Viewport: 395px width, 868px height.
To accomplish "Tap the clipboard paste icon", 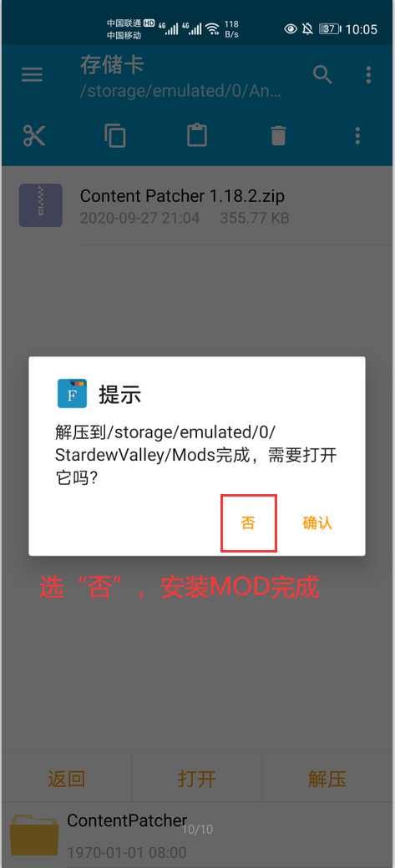I will coord(197,135).
